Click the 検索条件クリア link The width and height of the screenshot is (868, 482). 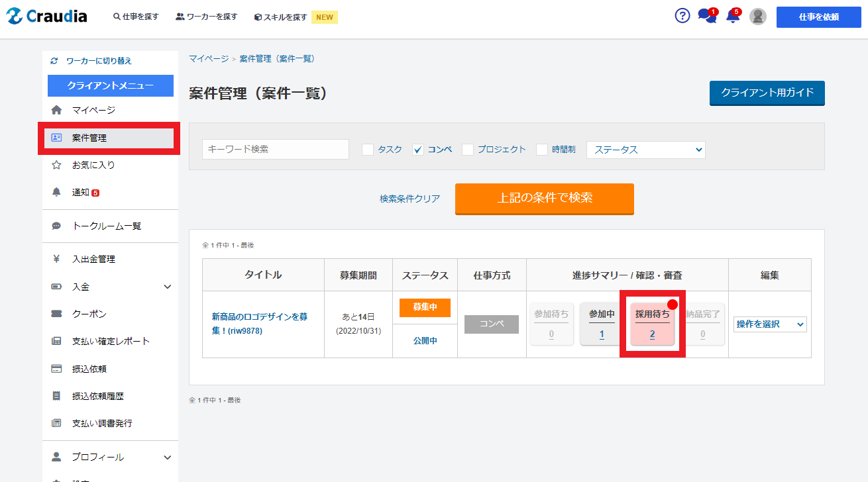409,199
